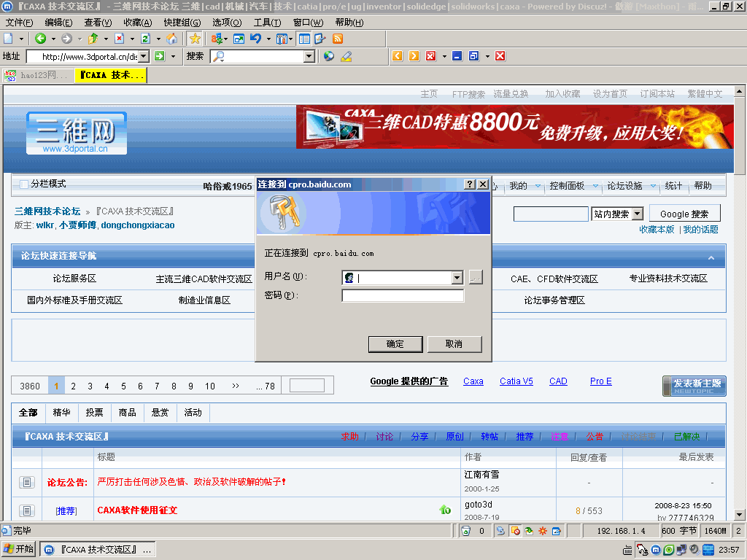Toggle the 分栏模式 checkbox
This screenshot has height=560, width=747.
[24, 184]
